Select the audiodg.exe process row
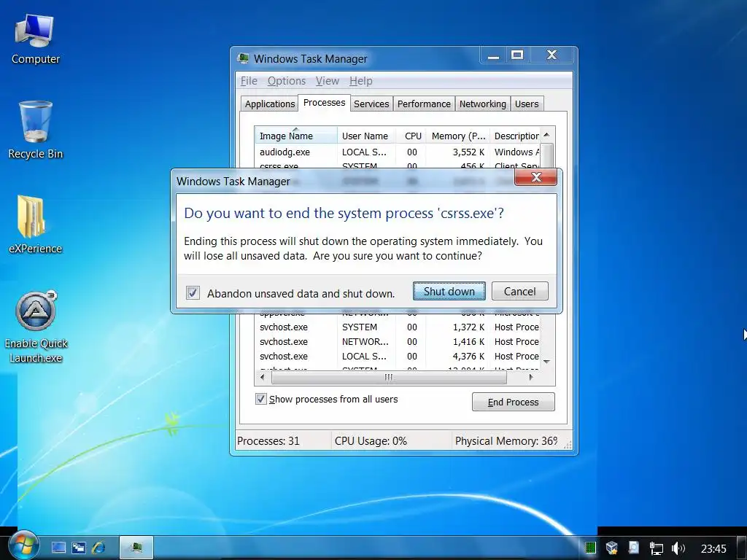 398,152
